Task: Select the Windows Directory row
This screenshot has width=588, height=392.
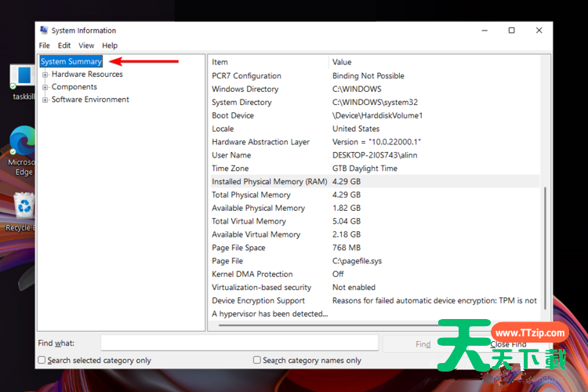Action: tap(375, 89)
